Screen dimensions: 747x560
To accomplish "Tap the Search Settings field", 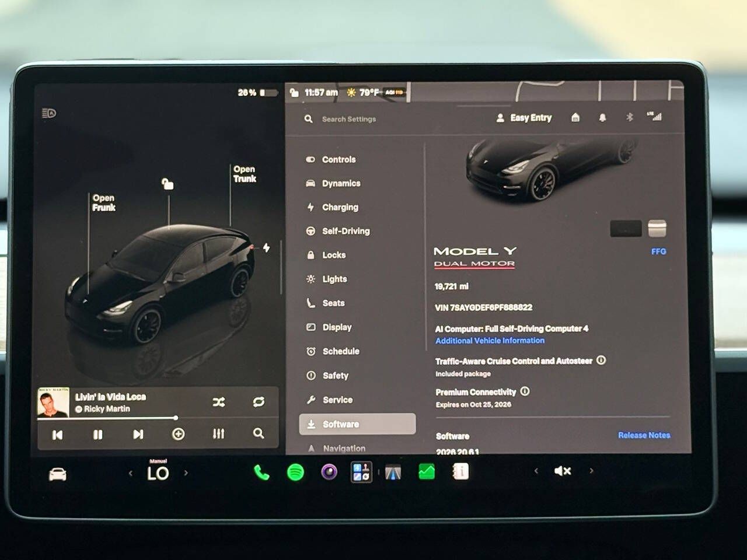I will (x=349, y=119).
